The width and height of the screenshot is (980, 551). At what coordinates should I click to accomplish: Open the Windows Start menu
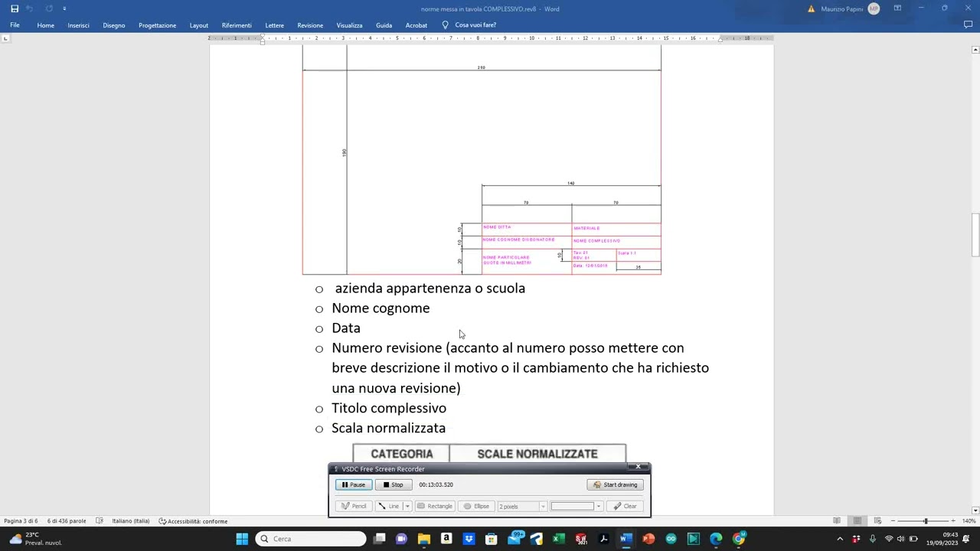pyautogui.click(x=242, y=539)
